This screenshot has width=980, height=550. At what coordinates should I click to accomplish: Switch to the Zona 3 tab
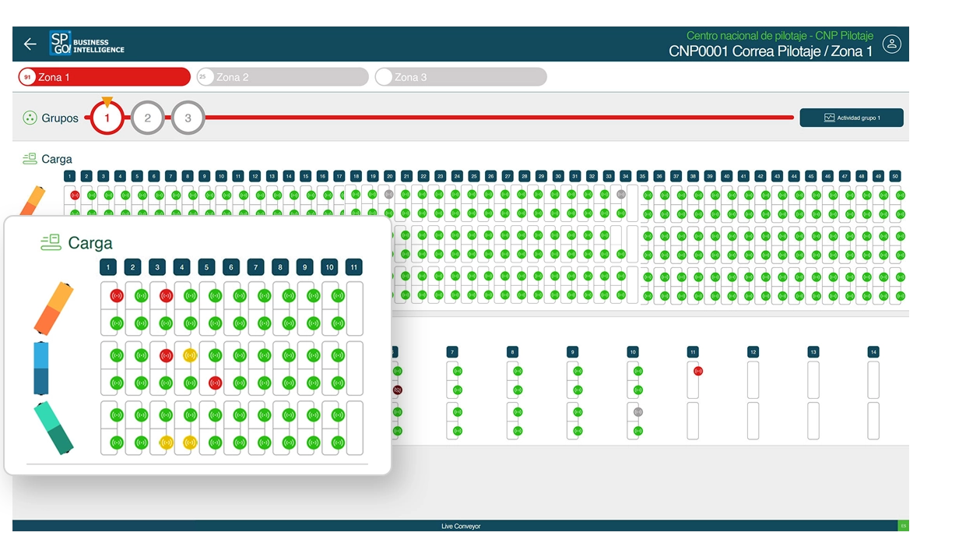click(461, 77)
